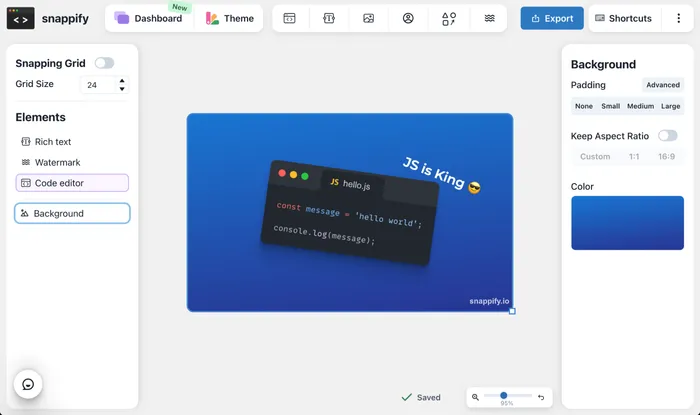Click the console.log(message) code line
This screenshot has width=700, height=415.
coord(324,234)
